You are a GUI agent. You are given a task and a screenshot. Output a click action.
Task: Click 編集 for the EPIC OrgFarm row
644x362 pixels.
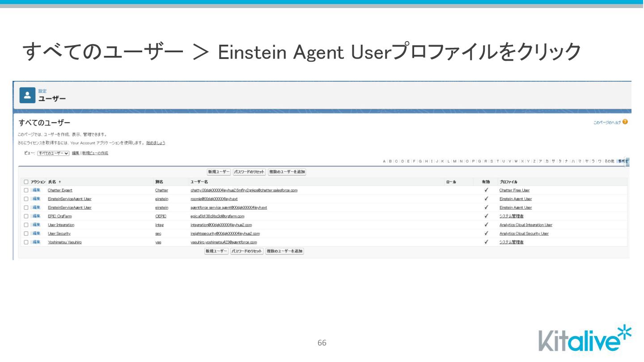click(x=36, y=216)
